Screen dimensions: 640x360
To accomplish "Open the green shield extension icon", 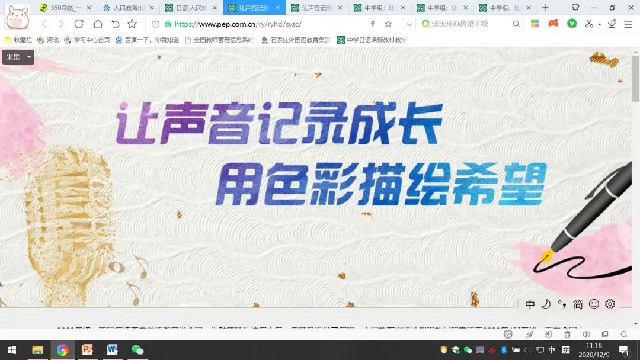I will (x=572, y=24).
